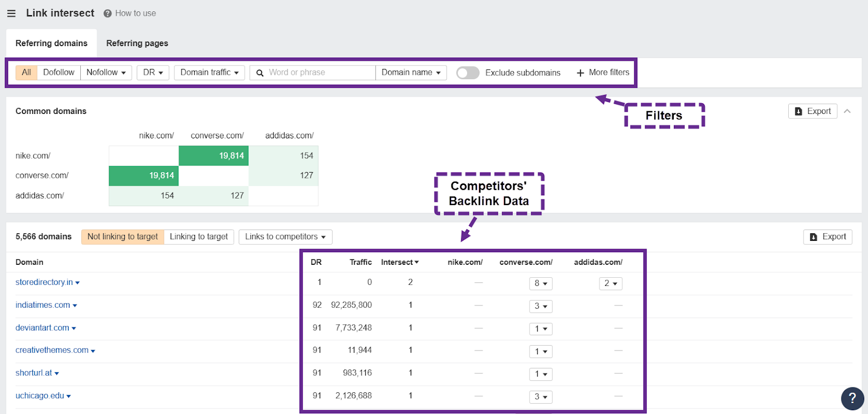Collapse the Common domains panel chevron
This screenshot has width=868, height=414.
pos(847,111)
